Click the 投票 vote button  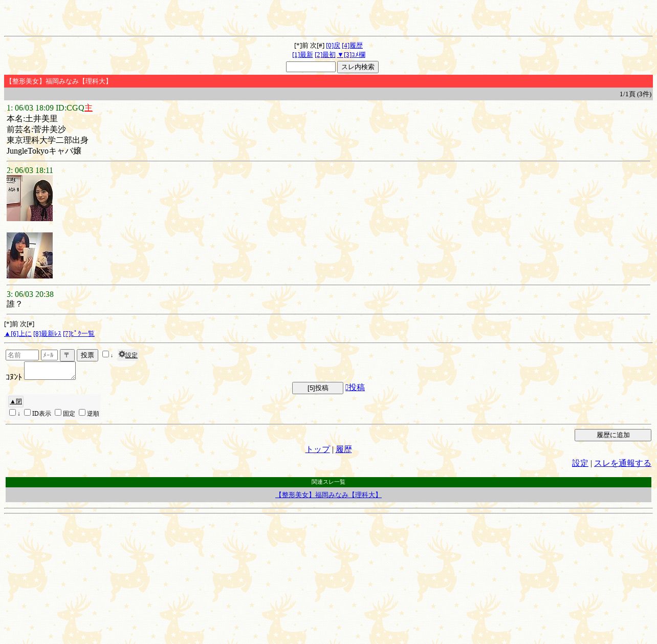pos(87,355)
